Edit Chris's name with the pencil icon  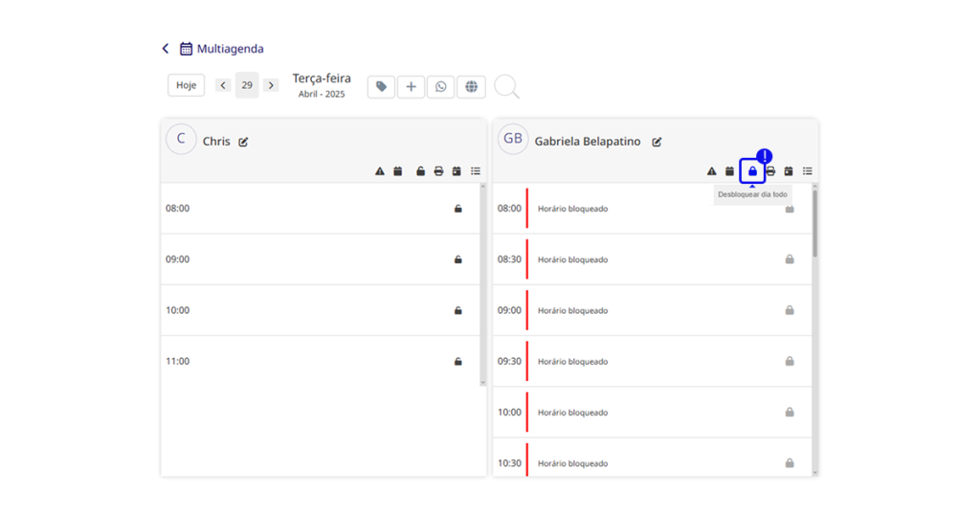tap(243, 142)
